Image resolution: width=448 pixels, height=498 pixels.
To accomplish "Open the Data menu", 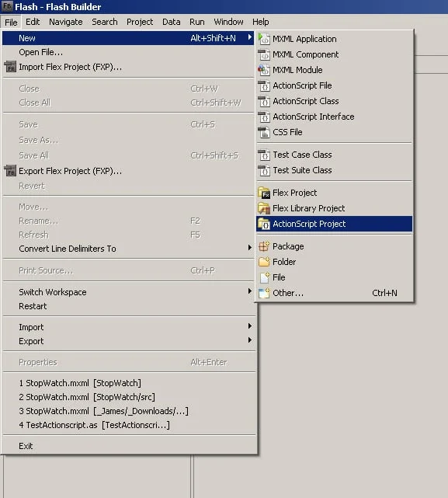I will [171, 22].
